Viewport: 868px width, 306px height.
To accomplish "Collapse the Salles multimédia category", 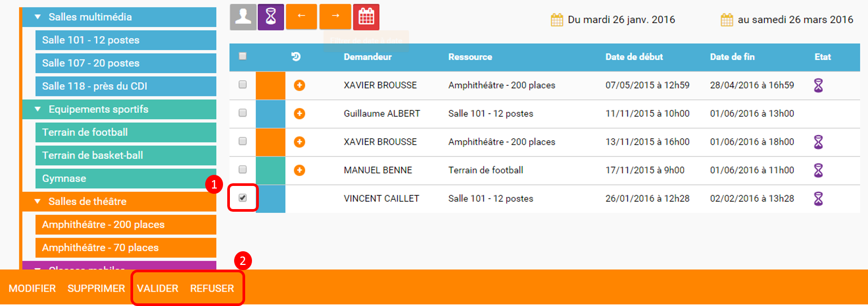I will 38,17.
